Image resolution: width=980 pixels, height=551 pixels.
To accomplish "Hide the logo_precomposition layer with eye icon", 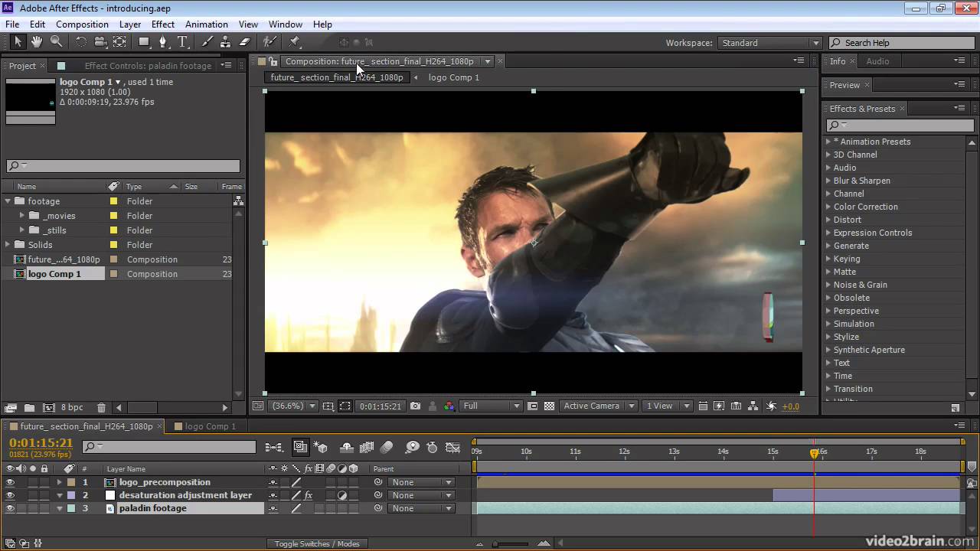I will [x=10, y=482].
